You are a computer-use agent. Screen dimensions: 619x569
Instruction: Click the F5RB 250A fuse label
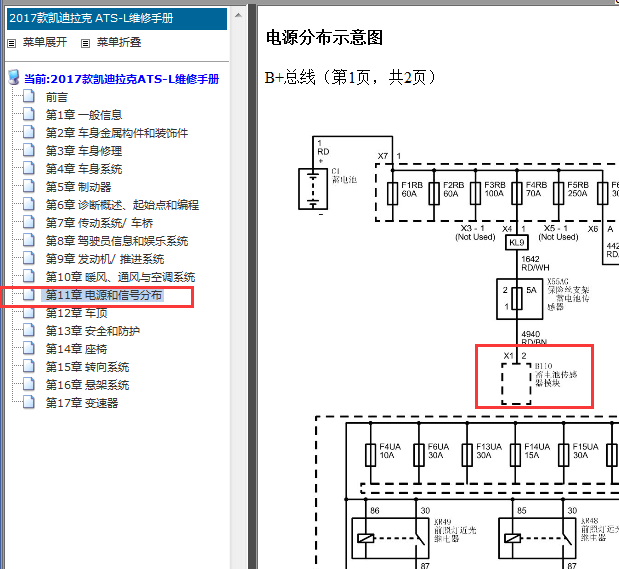[578, 189]
